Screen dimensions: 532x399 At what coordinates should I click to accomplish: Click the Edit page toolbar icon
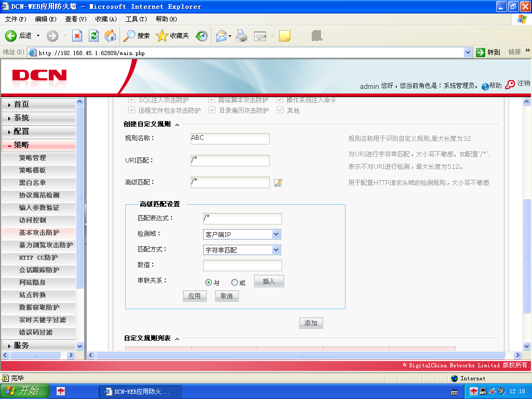[260, 36]
